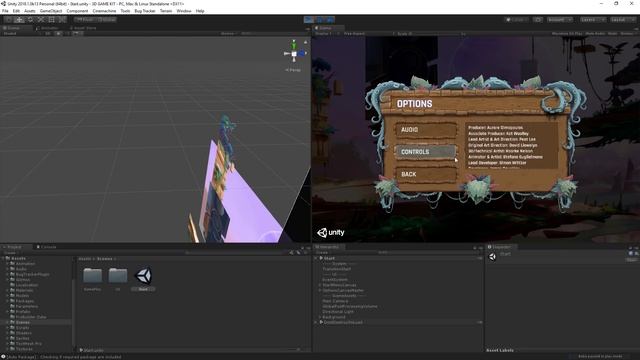Select Directional Light in Hierarchy
Viewport: 640px width, 360px height.
point(338,311)
